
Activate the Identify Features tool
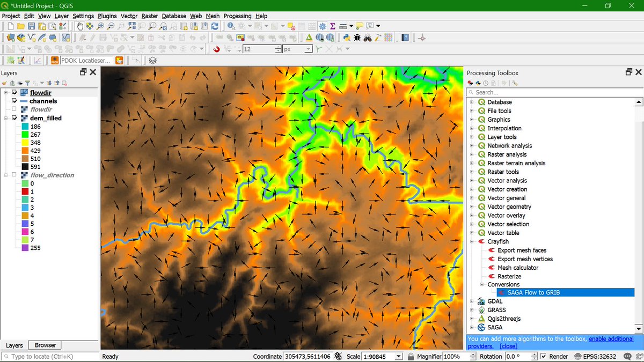tap(231, 26)
